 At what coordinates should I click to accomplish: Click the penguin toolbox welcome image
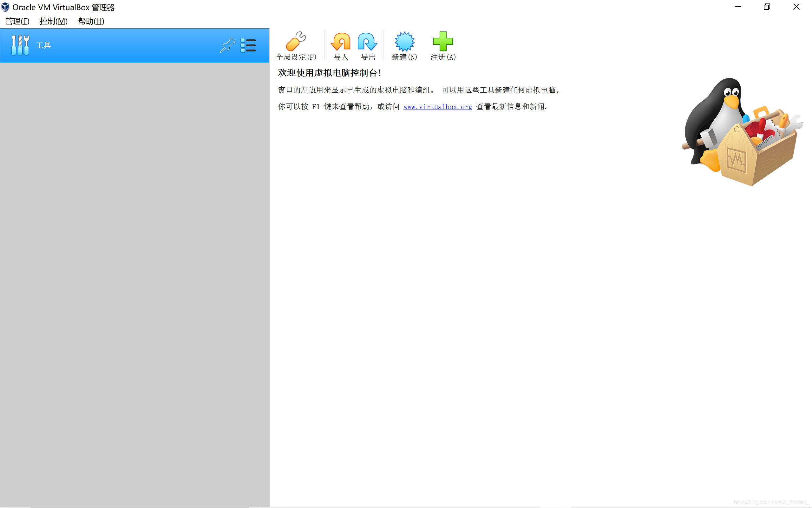(x=742, y=132)
